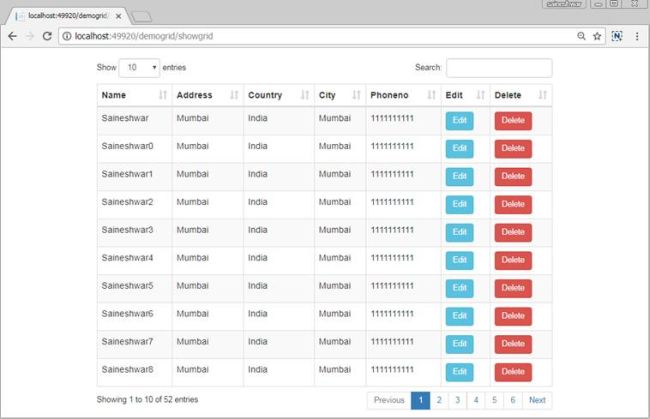Jump to pagination page 5

point(494,400)
